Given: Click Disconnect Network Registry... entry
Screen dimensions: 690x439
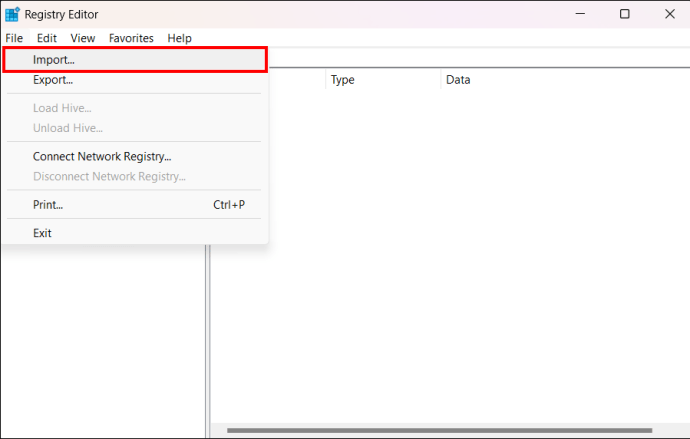Looking at the screenshot, I should pyautogui.click(x=135, y=176).
